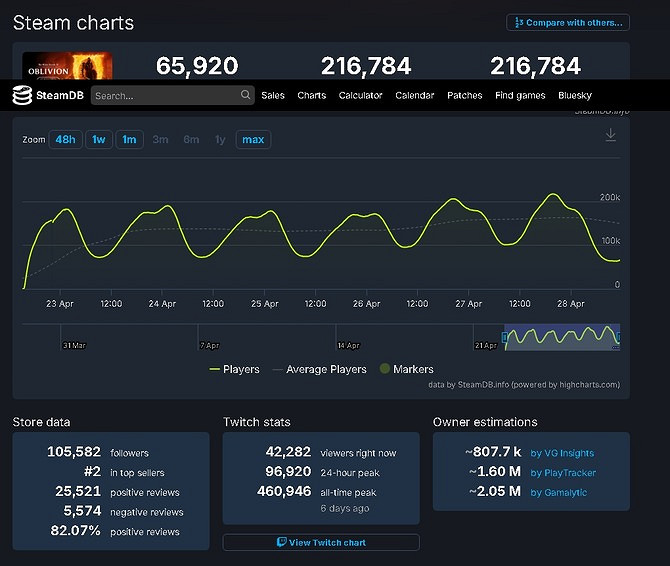Click the chart range navigator selection
Image resolution: width=670 pixels, height=566 pixels.
point(561,337)
